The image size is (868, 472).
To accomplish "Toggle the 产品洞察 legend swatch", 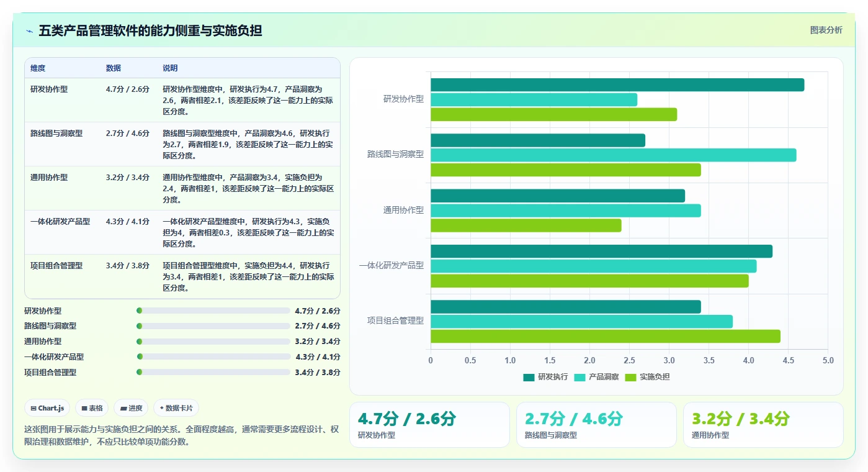I will [x=579, y=377].
